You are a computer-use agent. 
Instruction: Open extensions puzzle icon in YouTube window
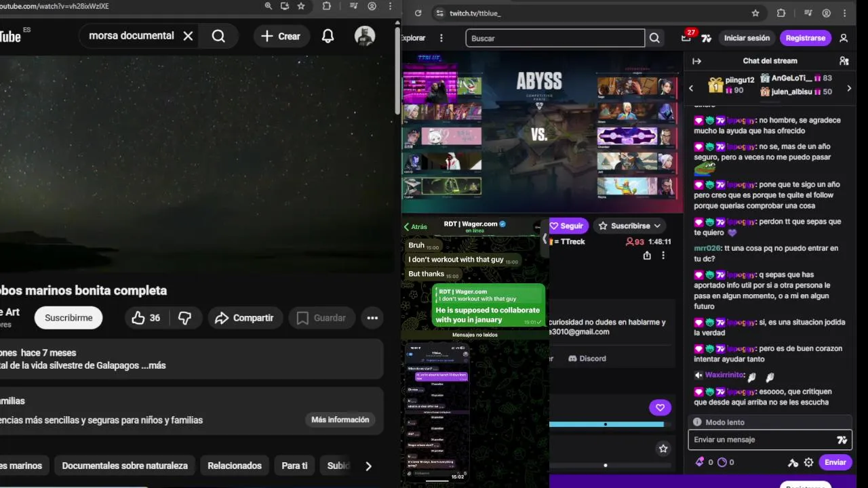(x=327, y=6)
